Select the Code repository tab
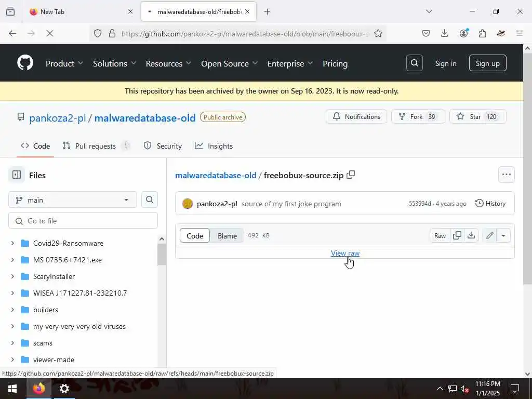 coord(35,146)
